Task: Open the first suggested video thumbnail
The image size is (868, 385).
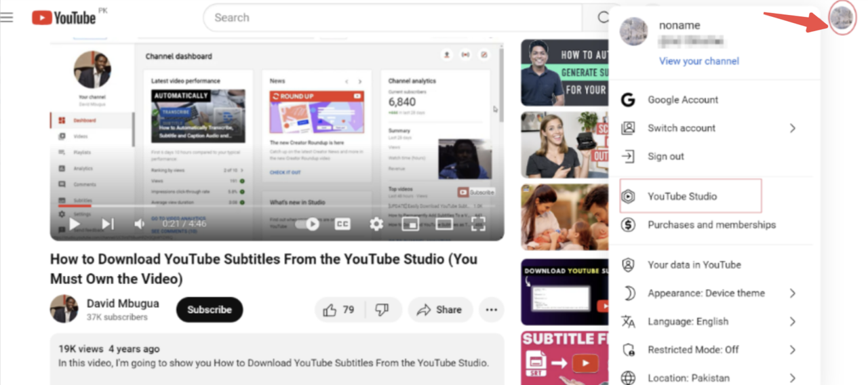Action: (x=565, y=73)
